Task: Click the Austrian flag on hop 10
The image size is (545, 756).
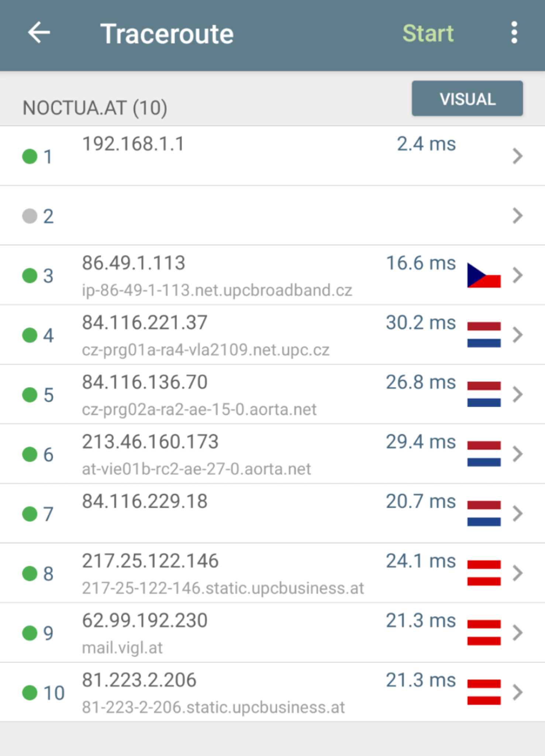Action: (x=484, y=693)
